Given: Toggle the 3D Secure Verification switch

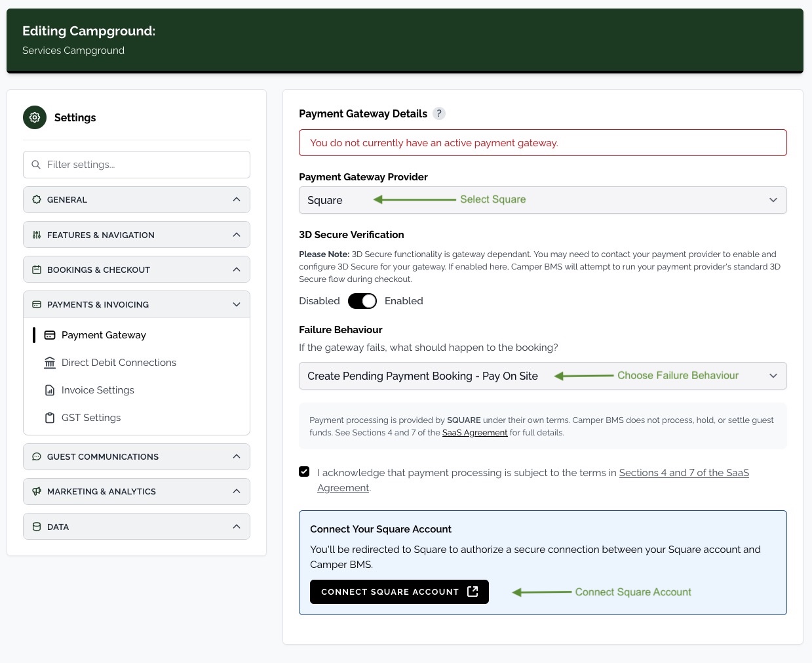Looking at the screenshot, I should click(362, 301).
